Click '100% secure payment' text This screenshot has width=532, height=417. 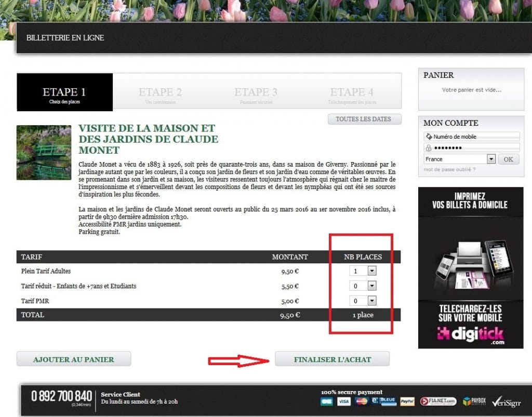352,392
